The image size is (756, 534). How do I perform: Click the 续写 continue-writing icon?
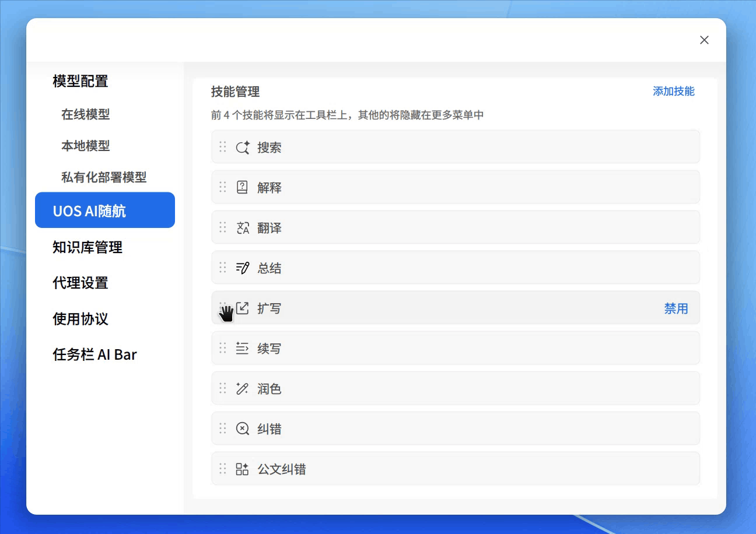[x=243, y=348]
